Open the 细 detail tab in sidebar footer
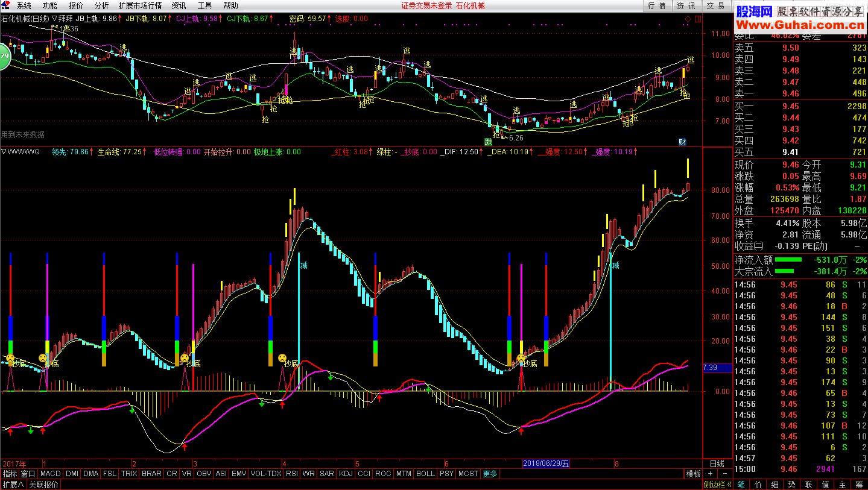Screen dimensions: 868x490 click(775, 484)
